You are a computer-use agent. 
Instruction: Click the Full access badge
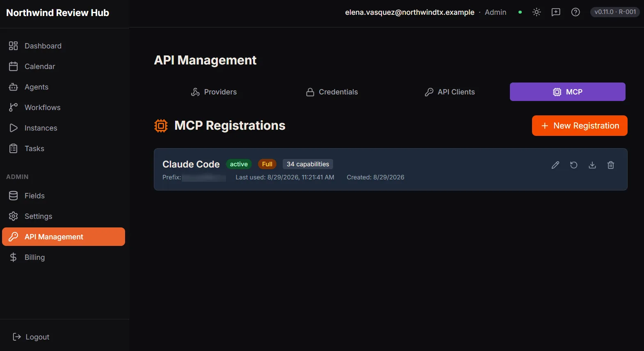(267, 164)
